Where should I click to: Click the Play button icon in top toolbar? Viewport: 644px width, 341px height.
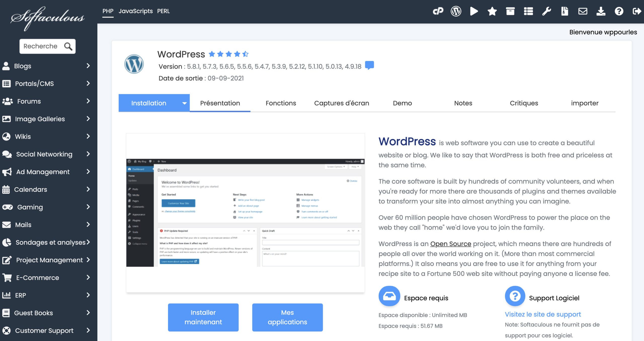coord(474,12)
